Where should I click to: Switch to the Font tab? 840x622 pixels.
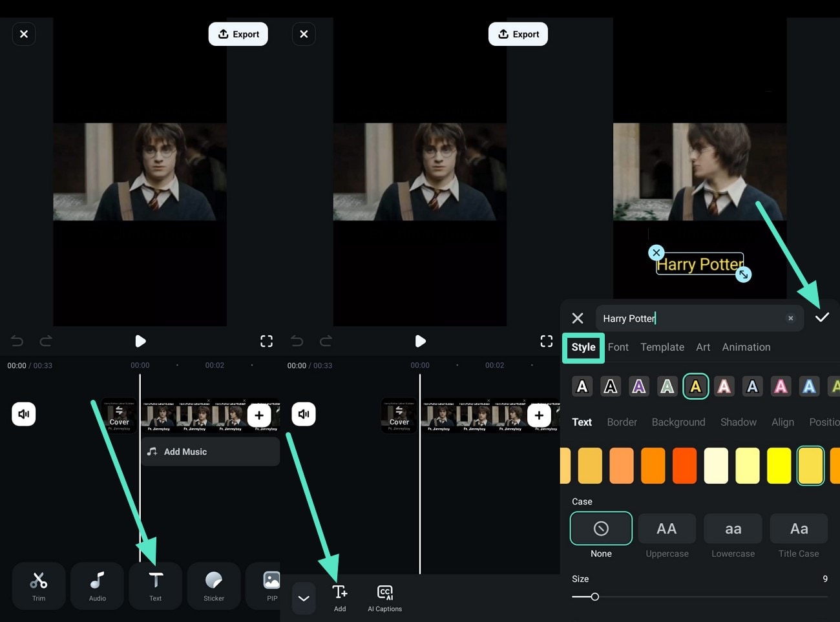point(618,347)
